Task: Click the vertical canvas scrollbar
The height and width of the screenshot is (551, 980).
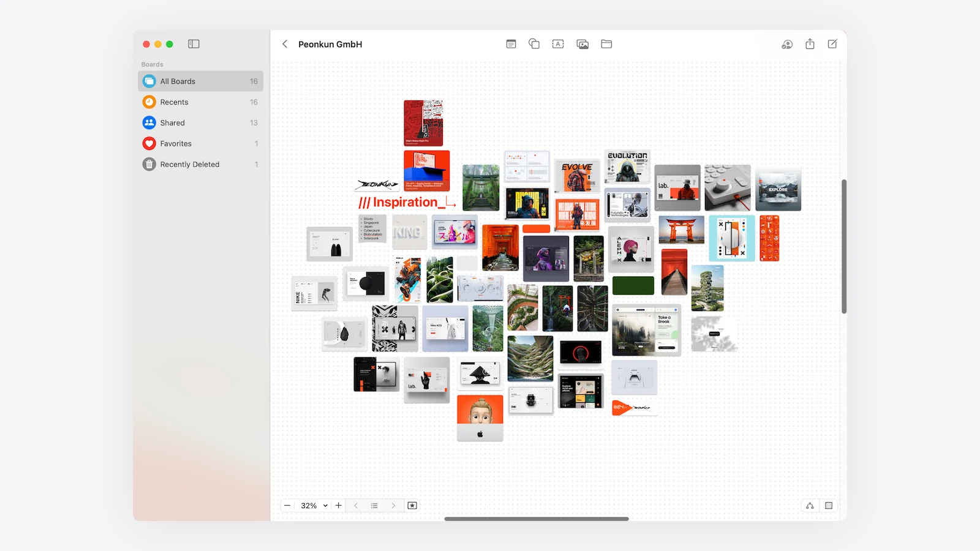Action: pos(844,246)
